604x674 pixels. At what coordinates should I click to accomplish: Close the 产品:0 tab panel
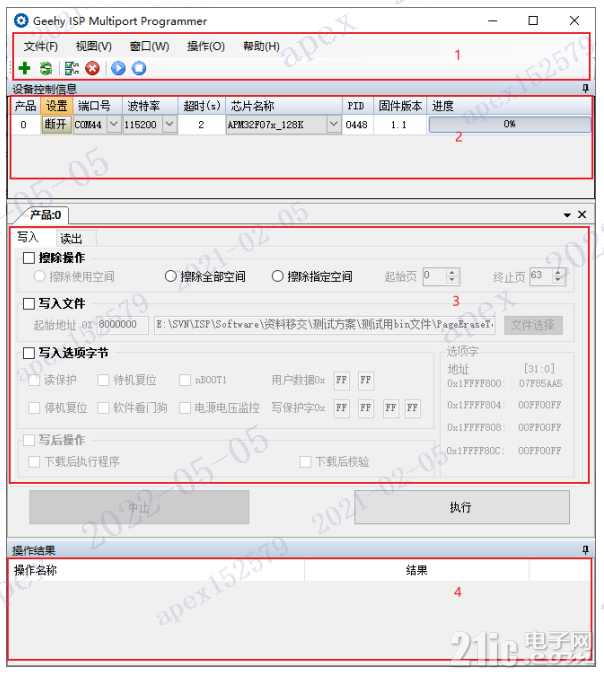point(582,214)
